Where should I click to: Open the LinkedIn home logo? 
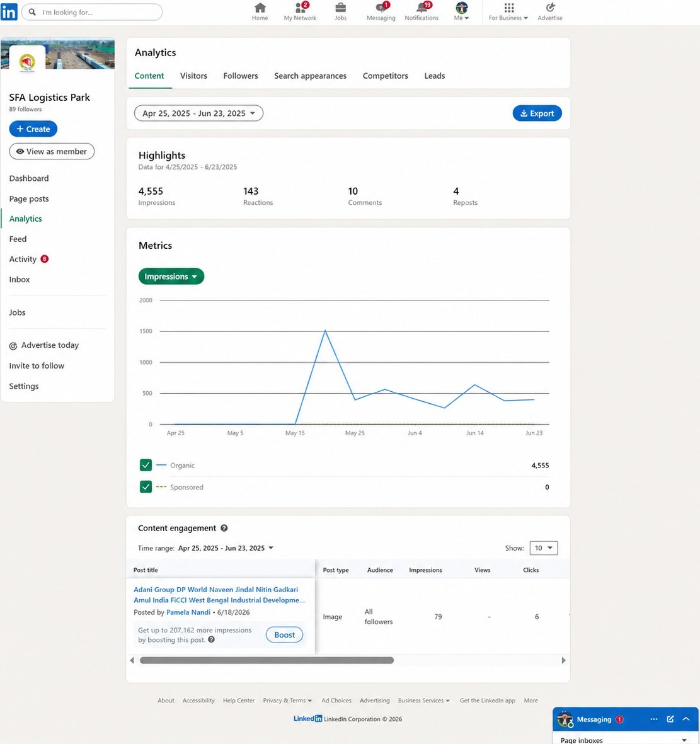click(9, 12)
